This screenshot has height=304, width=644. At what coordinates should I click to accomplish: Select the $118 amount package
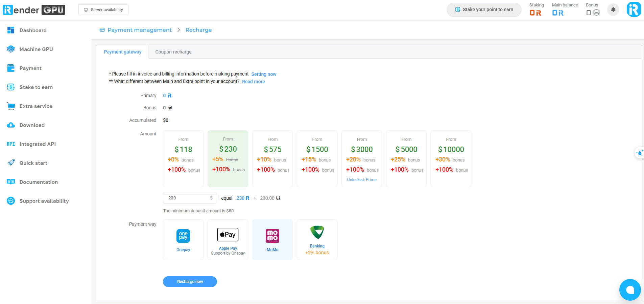click(183, 158)
